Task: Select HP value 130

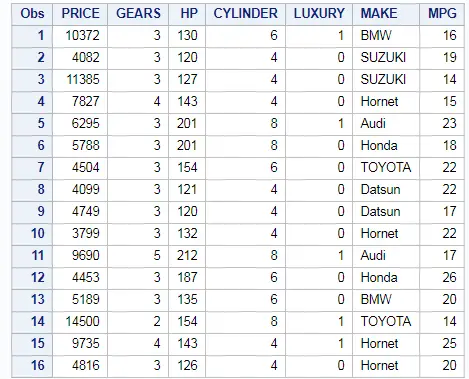Action: (x=187, y=35)
